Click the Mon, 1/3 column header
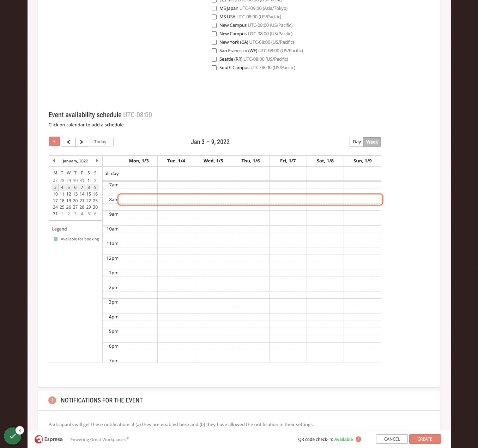478x448 pixels. click(x=139, y=161)
